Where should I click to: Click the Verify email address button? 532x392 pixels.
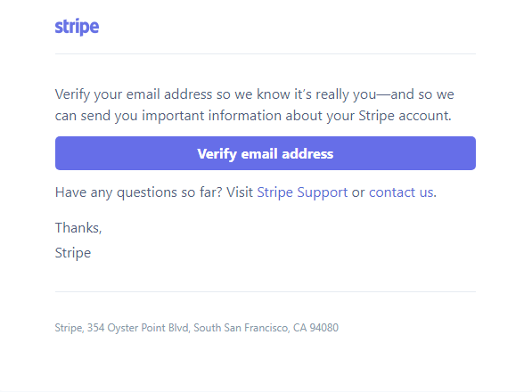(x=266, y=153)
